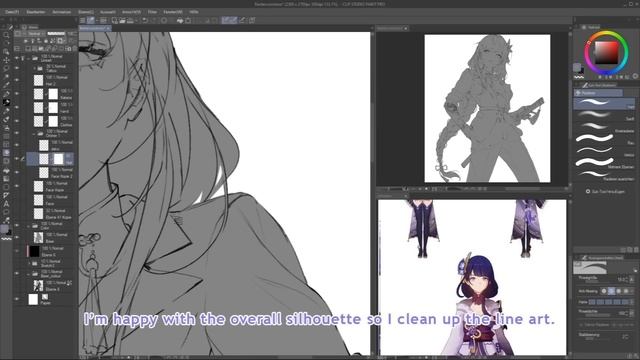Hide the Color folder layer
The height and width of the screenshot is (360, 640).
click(17, 225)
